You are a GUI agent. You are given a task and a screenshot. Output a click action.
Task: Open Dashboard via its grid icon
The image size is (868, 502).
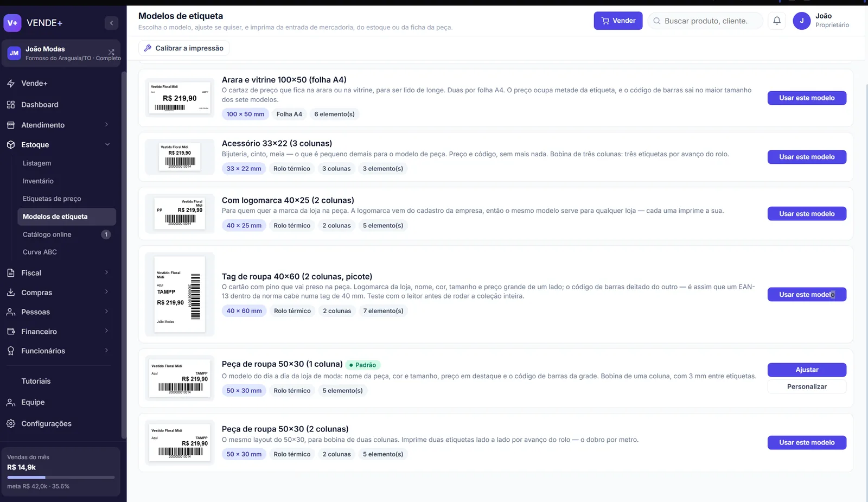[x=11, y=105]
